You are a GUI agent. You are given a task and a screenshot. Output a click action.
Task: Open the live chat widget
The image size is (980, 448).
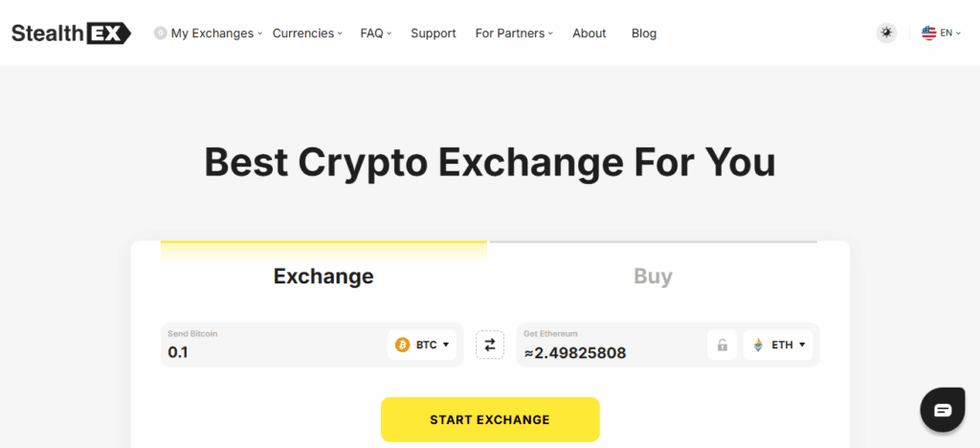942,410
